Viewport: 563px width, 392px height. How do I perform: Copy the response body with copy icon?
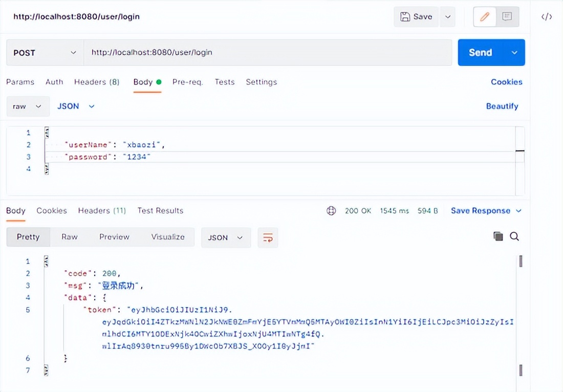tap(498, 236)
